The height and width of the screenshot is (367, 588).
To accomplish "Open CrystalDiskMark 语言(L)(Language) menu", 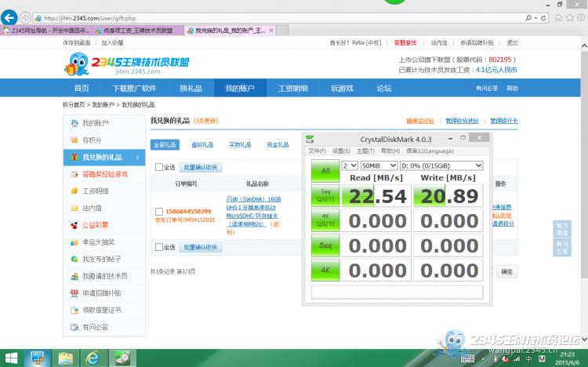I will [x=430, y=151].
